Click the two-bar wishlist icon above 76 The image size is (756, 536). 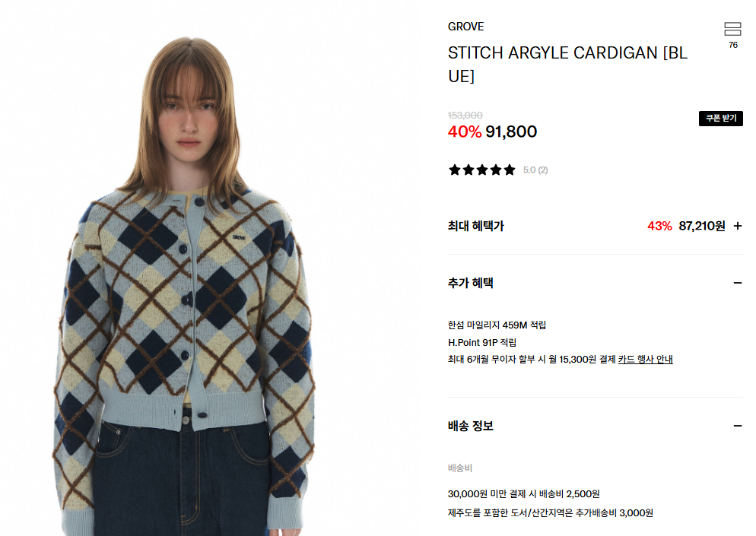pos(732,29)
